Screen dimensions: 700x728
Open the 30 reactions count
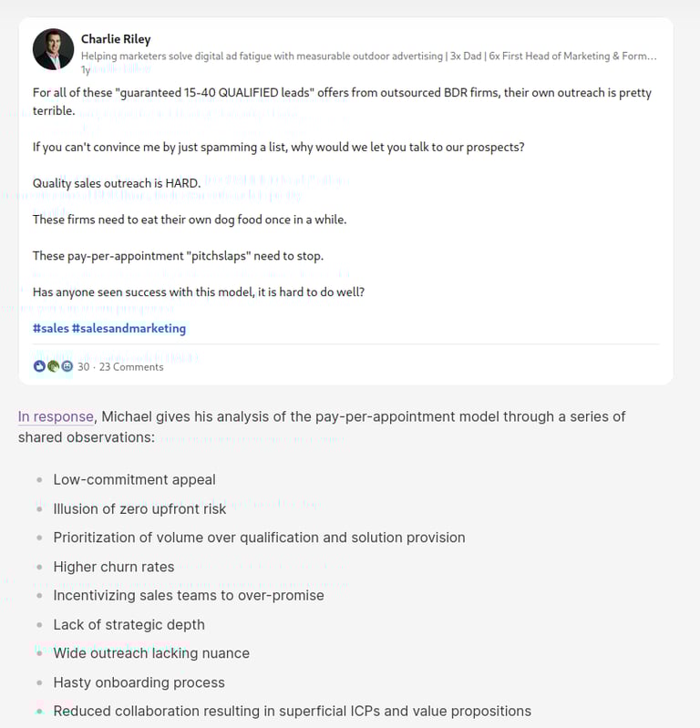(x=84, y=367)
